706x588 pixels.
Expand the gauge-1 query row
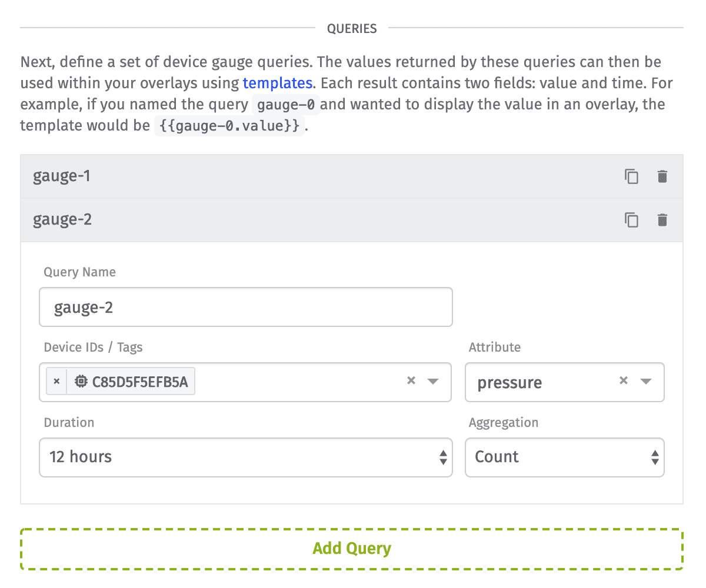point(352,176)
